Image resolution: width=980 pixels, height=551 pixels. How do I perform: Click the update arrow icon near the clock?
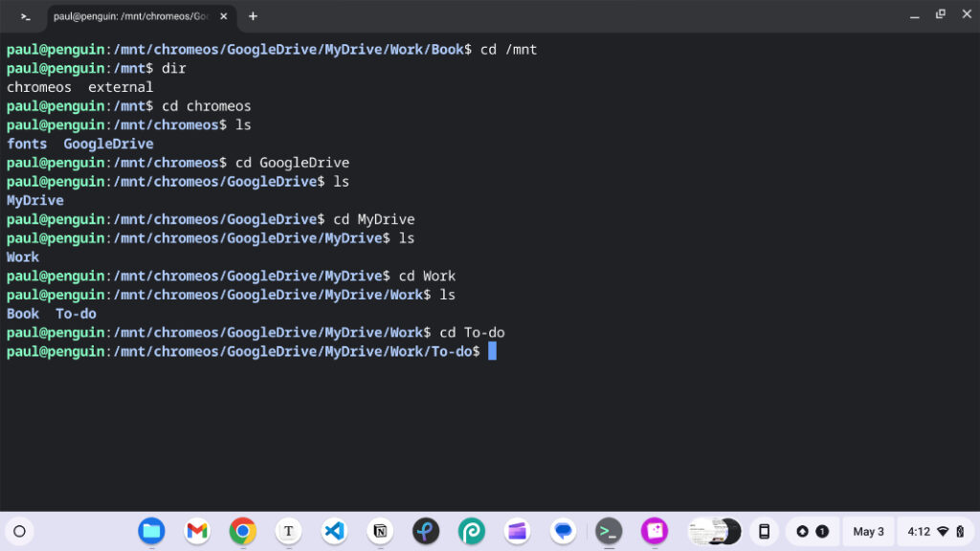point(803,531)
